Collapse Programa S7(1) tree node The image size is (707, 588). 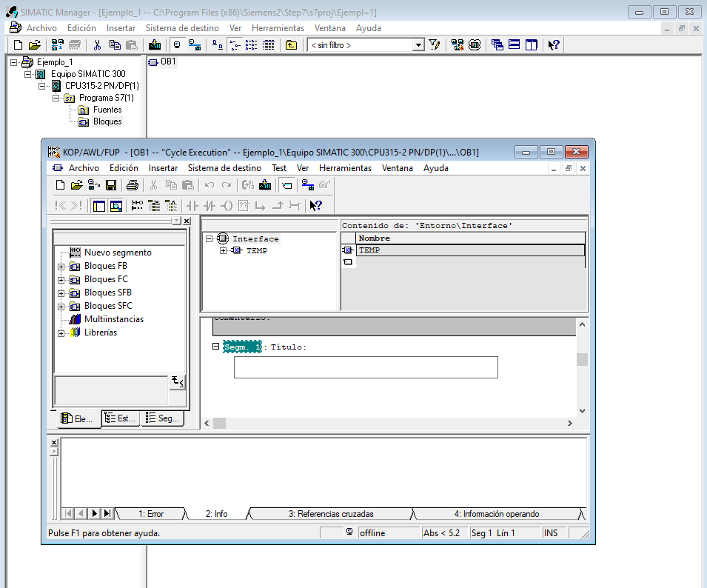point(56,98)
